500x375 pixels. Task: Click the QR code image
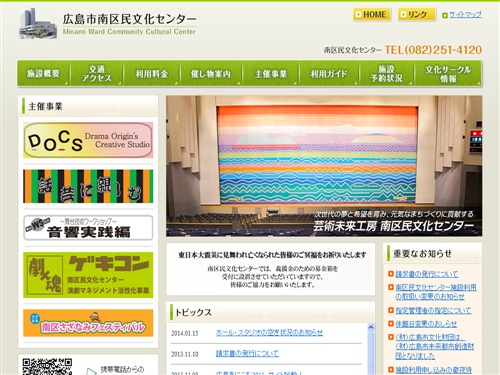tap(47, 366)
